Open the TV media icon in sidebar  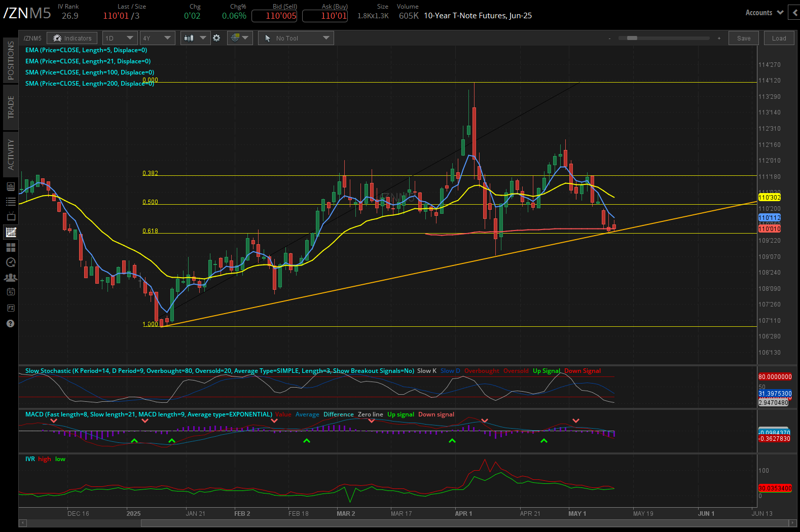11,217
